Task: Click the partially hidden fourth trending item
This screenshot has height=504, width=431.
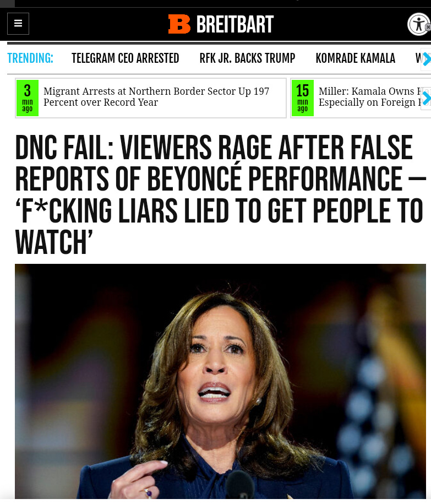Action: (x=418, y=58)
